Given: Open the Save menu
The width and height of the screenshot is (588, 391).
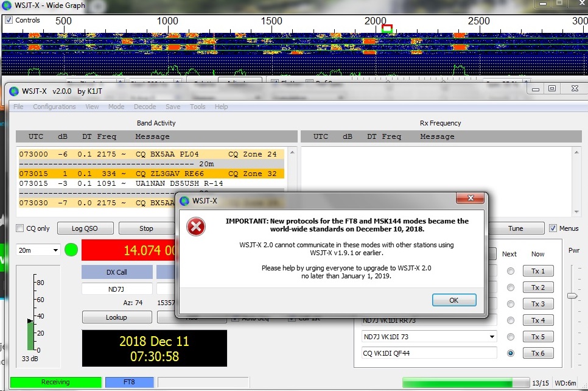Looking at the screenshot, I should [x=173, y=107].
